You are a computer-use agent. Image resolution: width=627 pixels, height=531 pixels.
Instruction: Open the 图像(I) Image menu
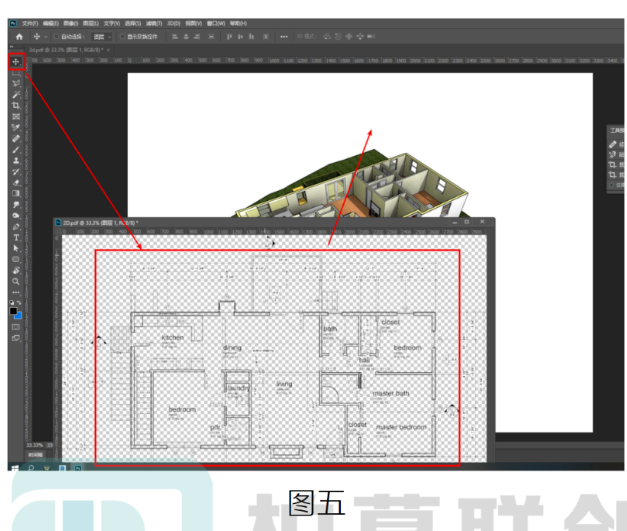click(71, 24)
